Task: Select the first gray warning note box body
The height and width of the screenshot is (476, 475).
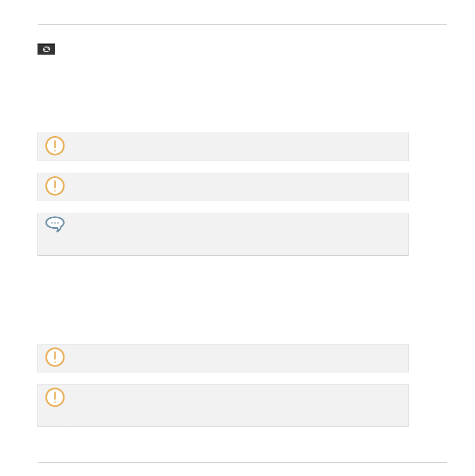Action: coord(223,147)
